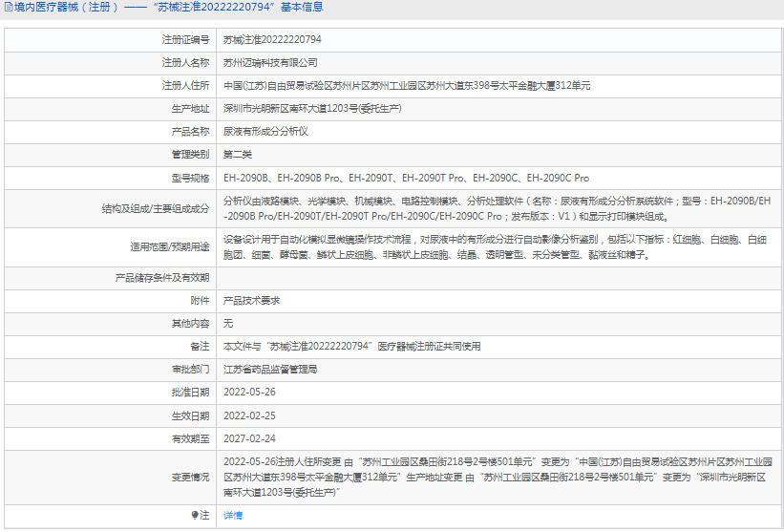Click the 注册人名称 label
This screenshot has height=532, width=784.
click(185, 63)
